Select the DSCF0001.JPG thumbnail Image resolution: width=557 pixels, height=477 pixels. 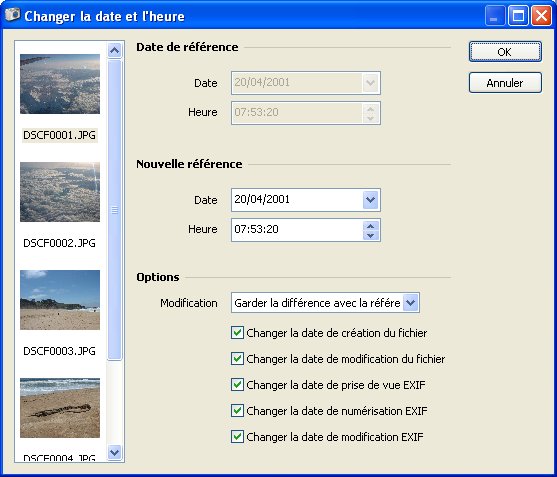(60, 84)
